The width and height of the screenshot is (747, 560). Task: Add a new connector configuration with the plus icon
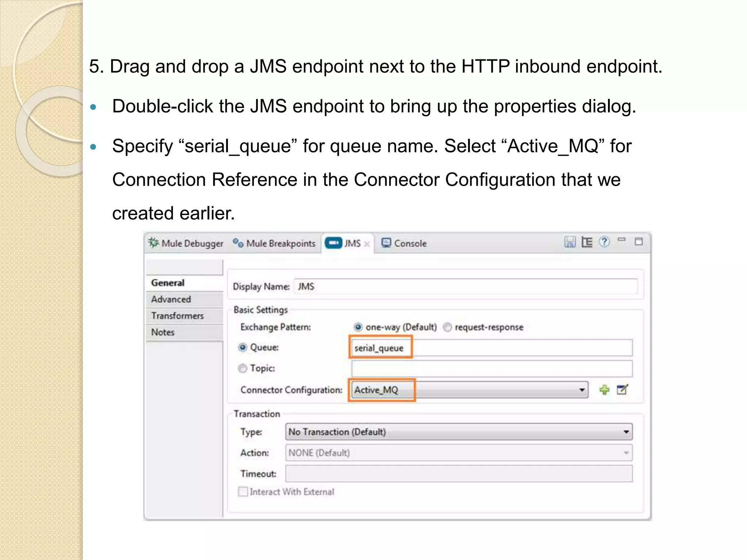[604, 390]
